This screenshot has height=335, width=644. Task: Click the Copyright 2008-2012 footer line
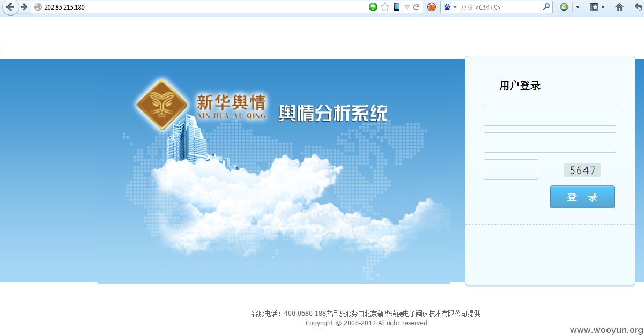pos(366,323)
